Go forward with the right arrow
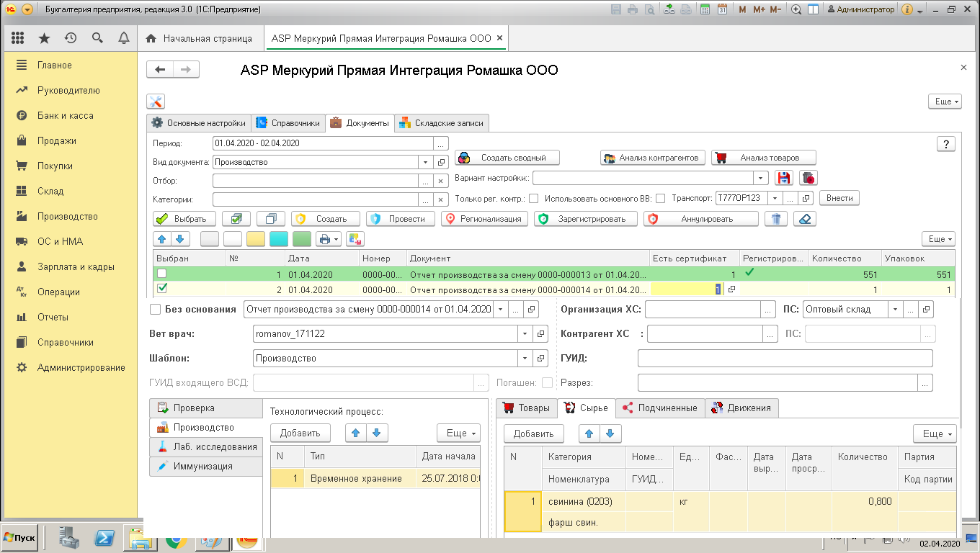980x553 pixels. [186, 70]
